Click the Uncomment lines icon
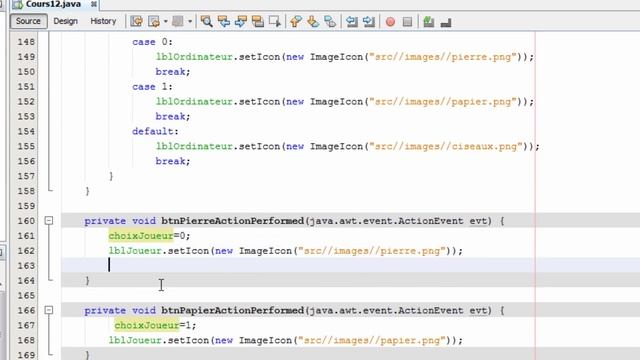640x360 pixels. [446, 22]
